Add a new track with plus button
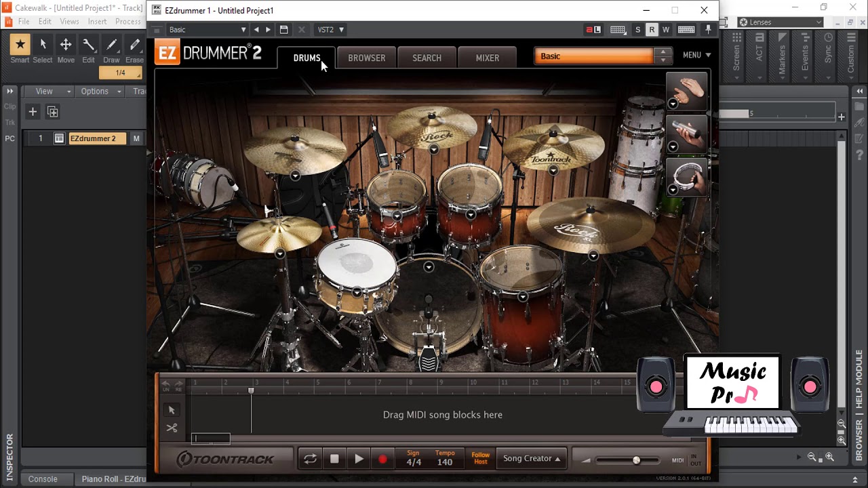 33,112
